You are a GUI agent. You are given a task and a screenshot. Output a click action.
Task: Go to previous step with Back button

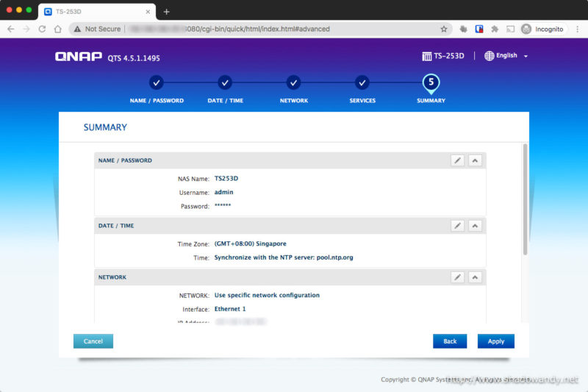pyautogui.click(x=450, y=341)
